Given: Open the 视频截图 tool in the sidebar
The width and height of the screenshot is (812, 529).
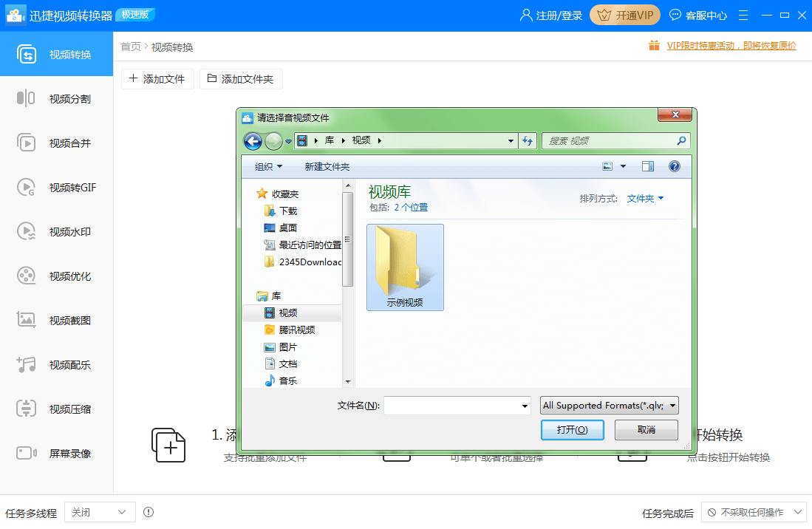Looking at the screenshot, I should 56,321.
